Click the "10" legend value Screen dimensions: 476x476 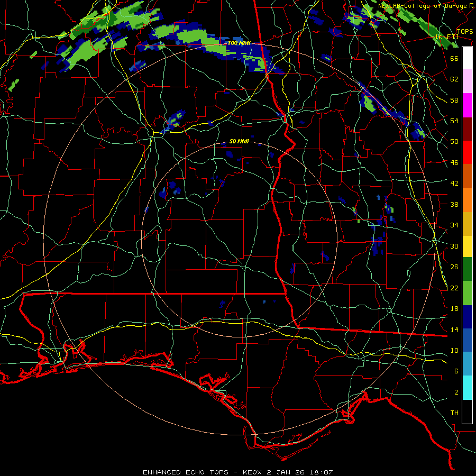(x=454, y=351)
